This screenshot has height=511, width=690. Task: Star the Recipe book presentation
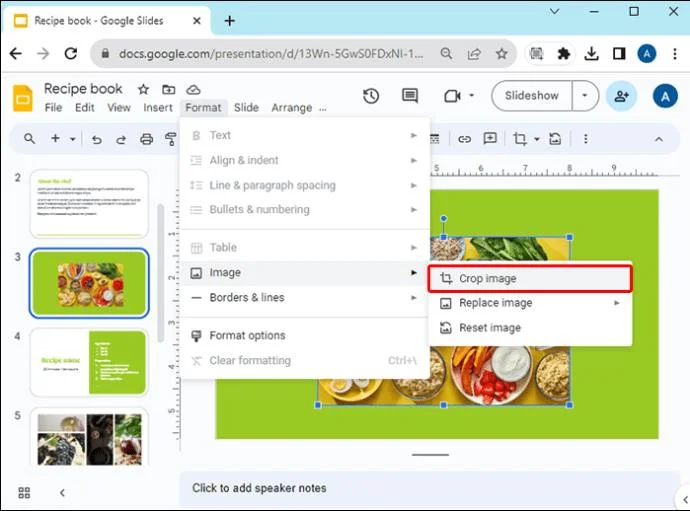pyautogui.click(x=143, y=89)
